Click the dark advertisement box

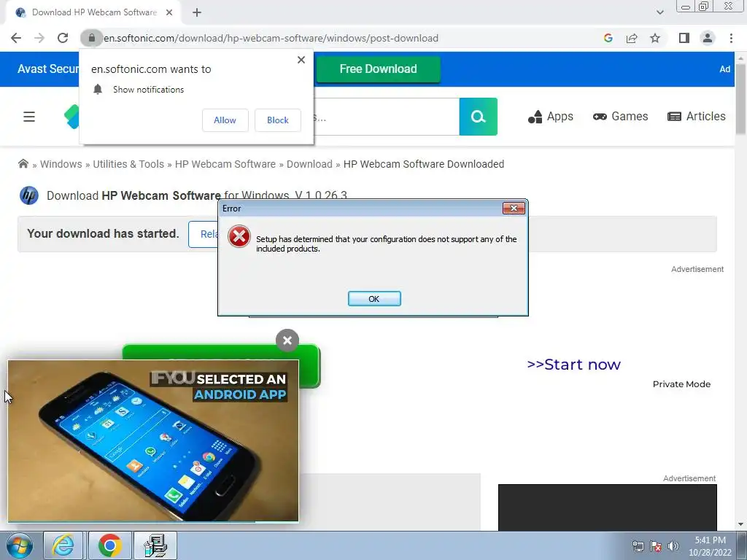tap(608, 507)
